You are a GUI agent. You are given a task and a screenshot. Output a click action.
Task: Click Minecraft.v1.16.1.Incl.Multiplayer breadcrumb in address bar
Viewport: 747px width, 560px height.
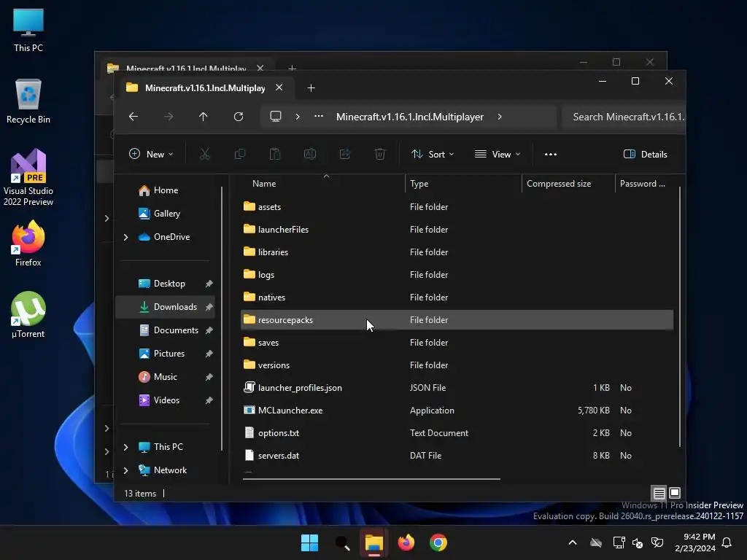click(x=410, y=117)
